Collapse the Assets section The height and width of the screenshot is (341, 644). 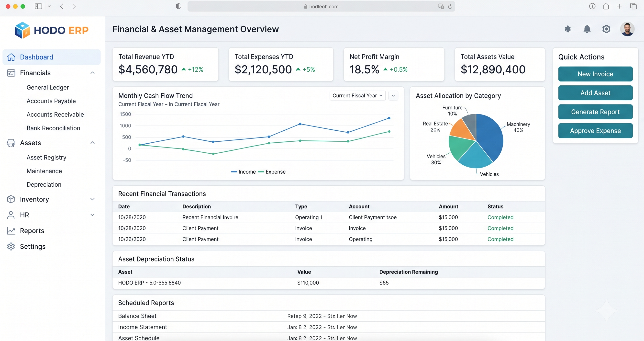[x=92, y=143]
